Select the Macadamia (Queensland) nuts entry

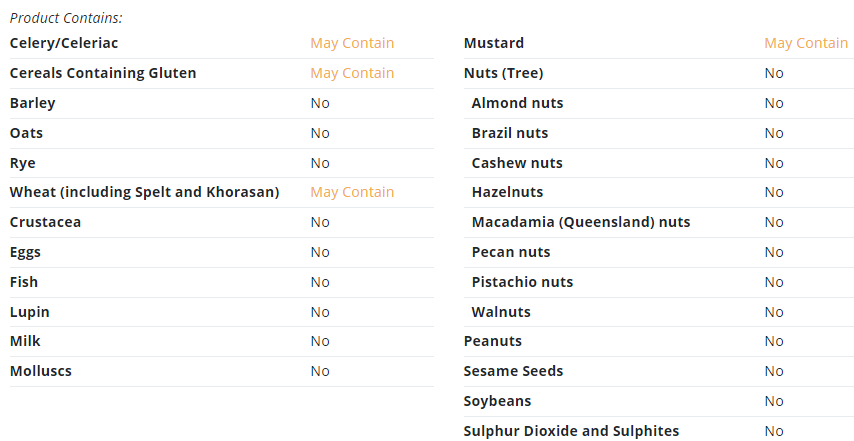[581, 222]
